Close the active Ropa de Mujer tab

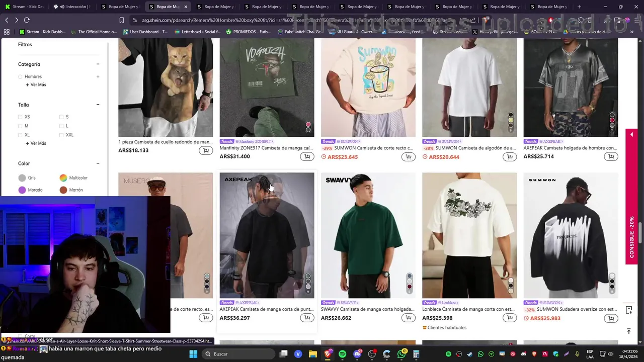[186, 7]
